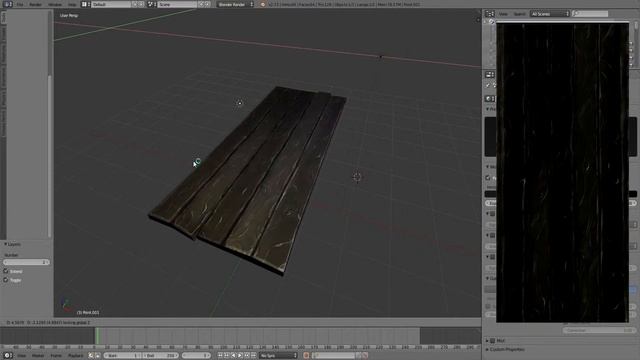Screen dimensions: 640x360
Task: Click the outliner search filter field
Action: coord(590,14)
